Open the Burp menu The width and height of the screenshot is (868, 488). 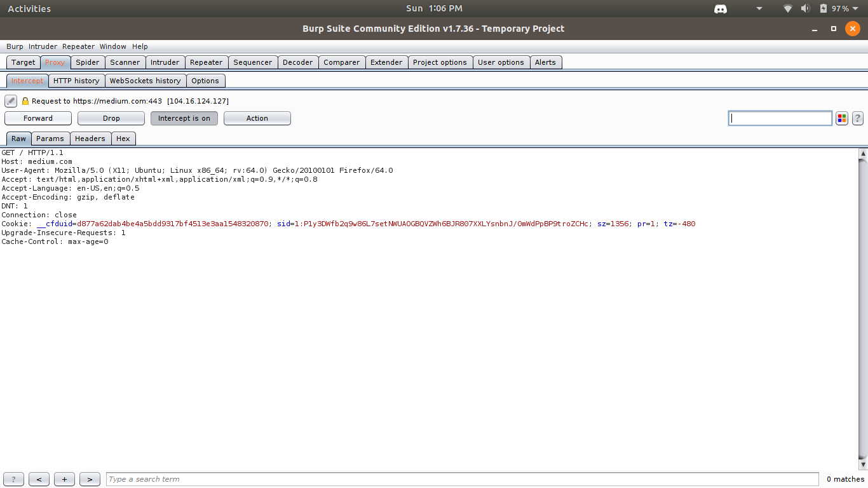[15, 46]
